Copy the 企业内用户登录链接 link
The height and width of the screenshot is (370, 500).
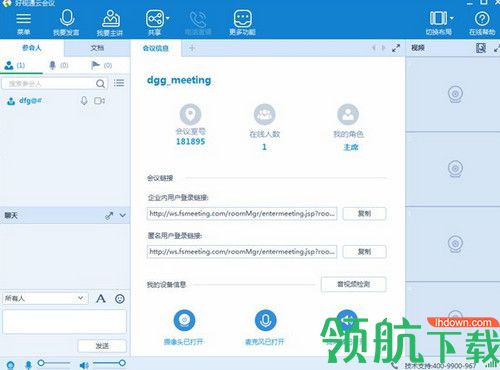364,214
